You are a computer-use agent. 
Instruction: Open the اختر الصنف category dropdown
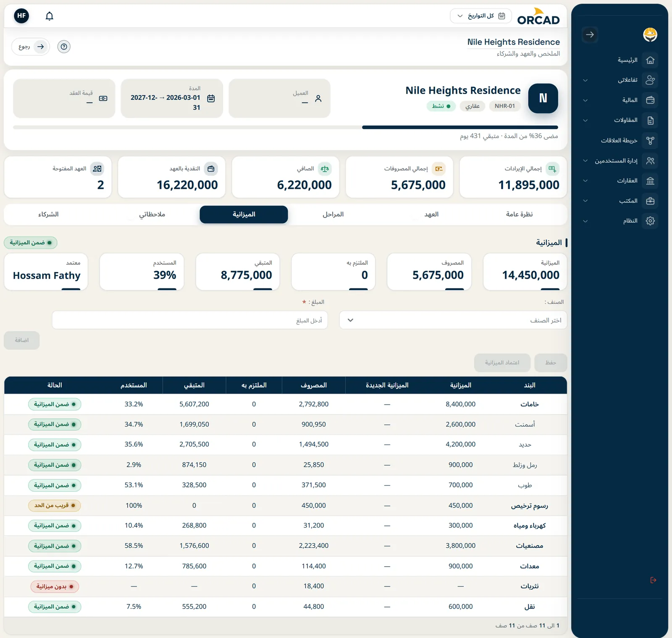point(453,320)
